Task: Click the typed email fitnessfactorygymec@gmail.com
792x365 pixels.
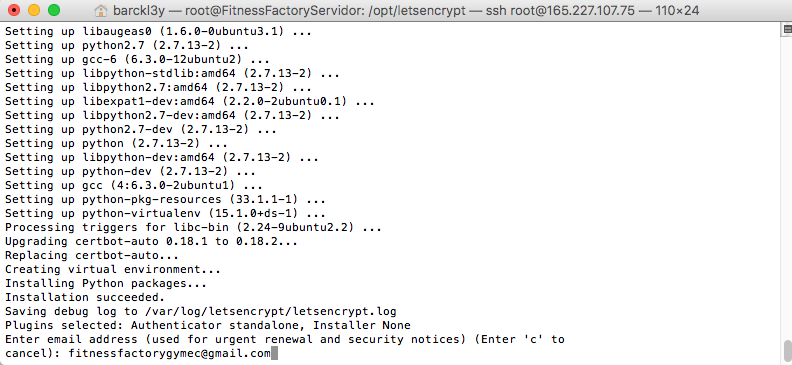Action: click(x=170, y=353)
